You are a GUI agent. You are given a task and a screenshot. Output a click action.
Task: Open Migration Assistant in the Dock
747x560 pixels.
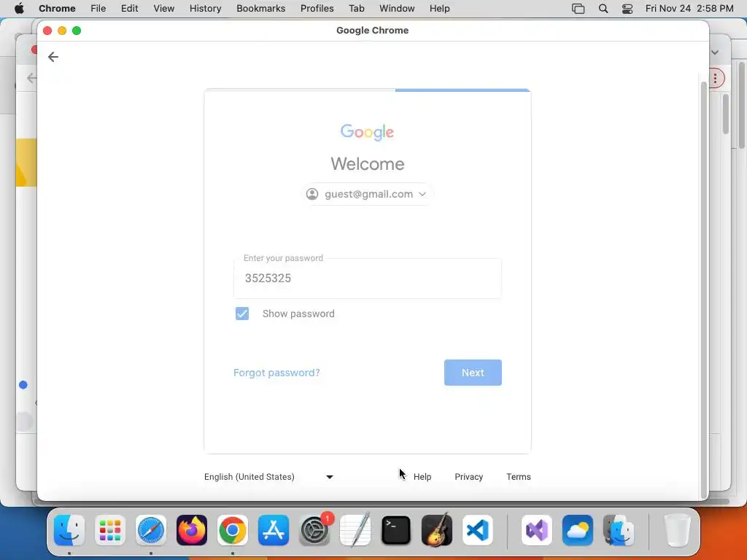(619, 530)
